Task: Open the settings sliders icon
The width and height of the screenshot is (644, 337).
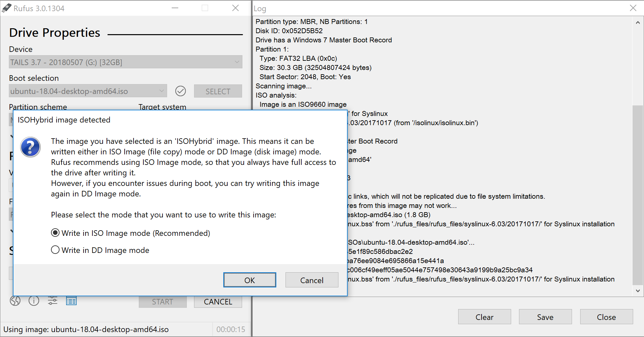Action: pyautogui.click(x=53, y=301)
